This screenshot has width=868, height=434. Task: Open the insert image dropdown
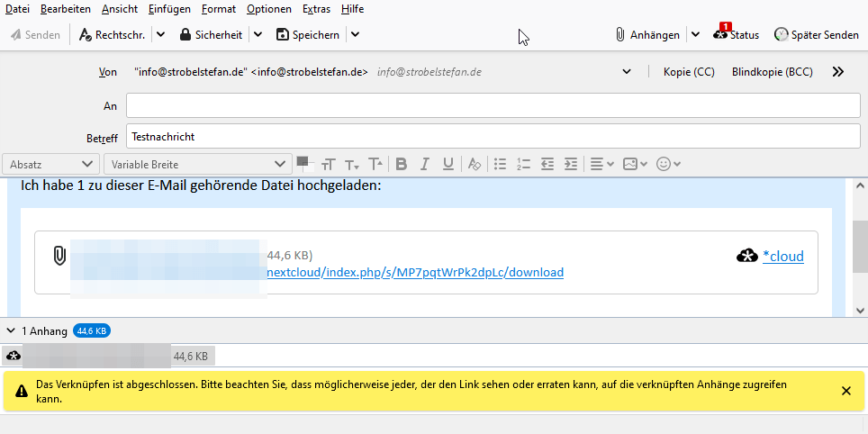635,165
